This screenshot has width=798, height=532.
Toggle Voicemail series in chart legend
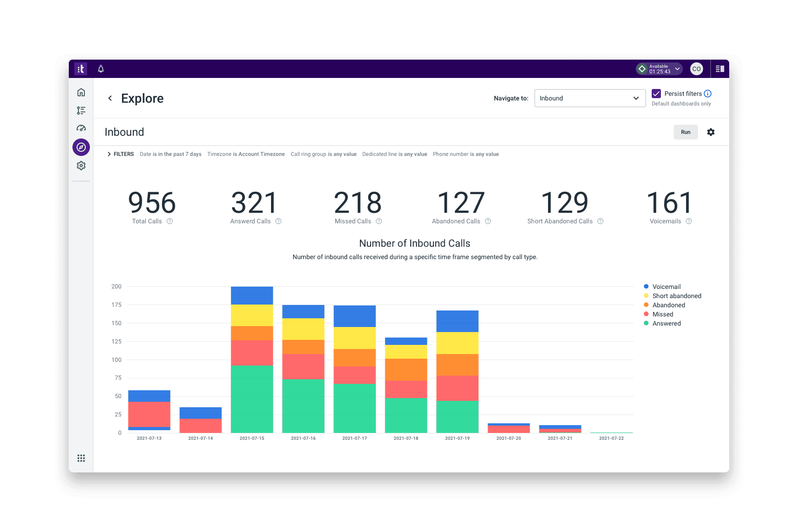pyautogui.click(x=666, y=287)
